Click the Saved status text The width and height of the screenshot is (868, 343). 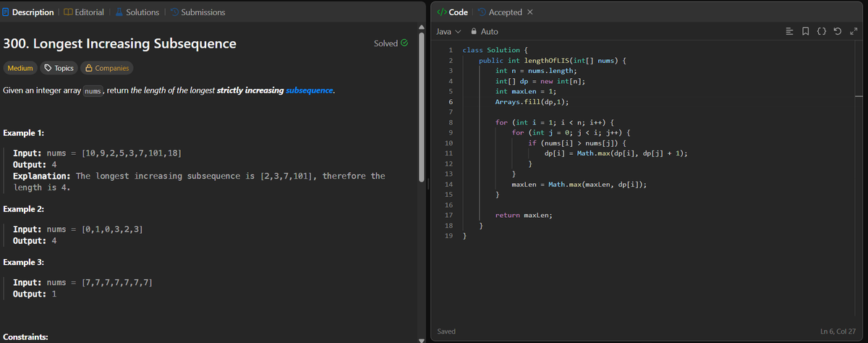click(x=446, y=331)
